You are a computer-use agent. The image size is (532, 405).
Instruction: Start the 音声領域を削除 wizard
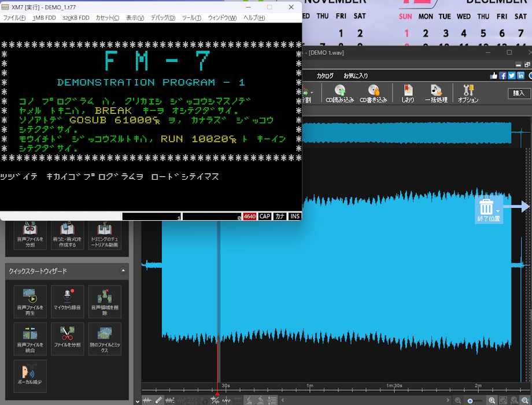105,302
